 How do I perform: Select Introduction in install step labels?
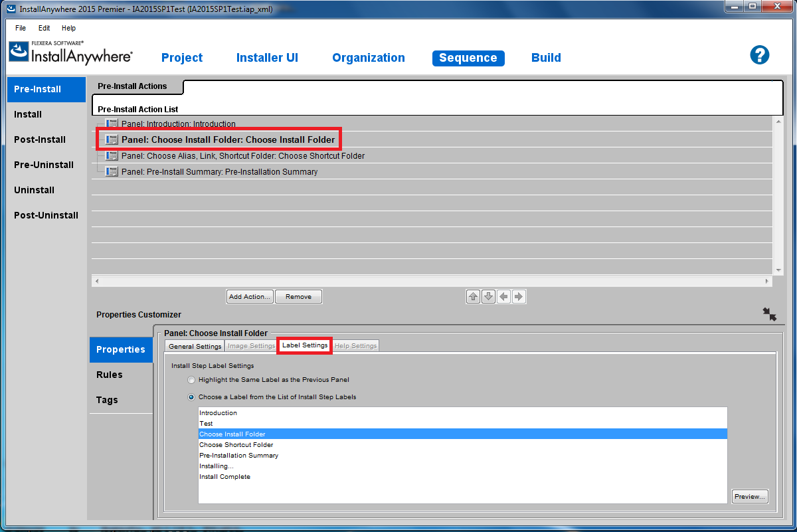pos(463,413)
